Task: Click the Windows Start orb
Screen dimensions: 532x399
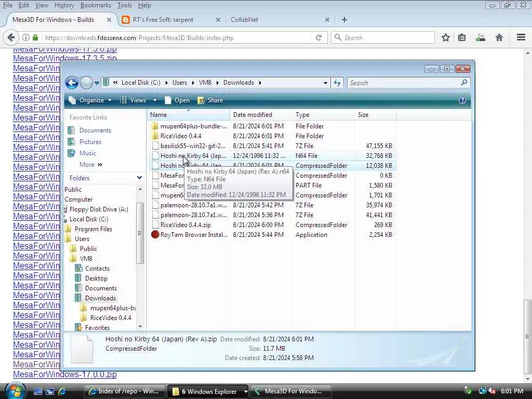Action: 15,391
